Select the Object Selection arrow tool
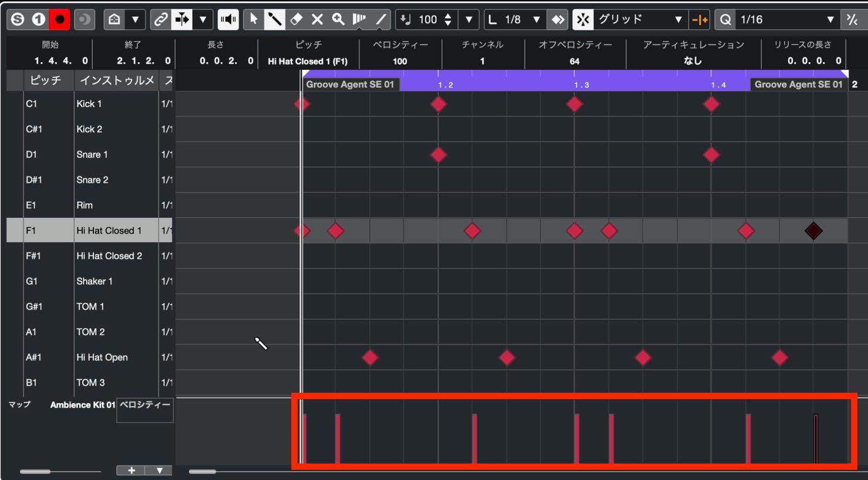The width and height of the screenshot is (868, 480). (253, 19)
